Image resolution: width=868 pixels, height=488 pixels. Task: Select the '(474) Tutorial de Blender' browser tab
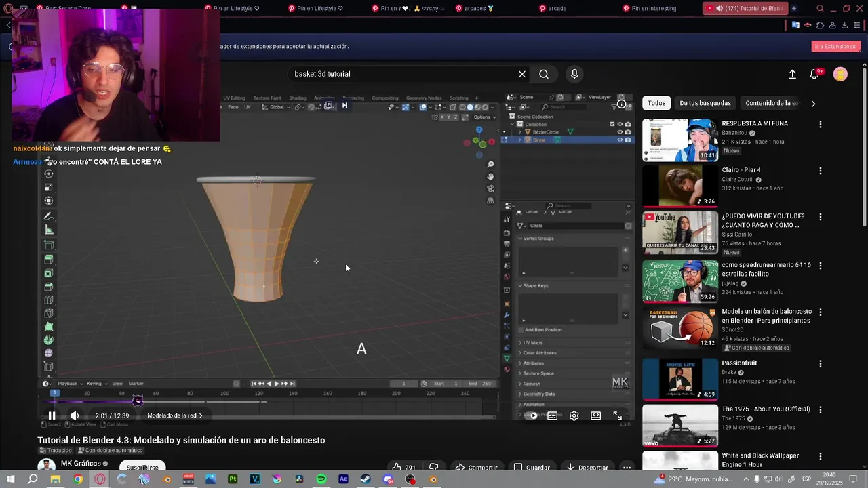point(745,8)
